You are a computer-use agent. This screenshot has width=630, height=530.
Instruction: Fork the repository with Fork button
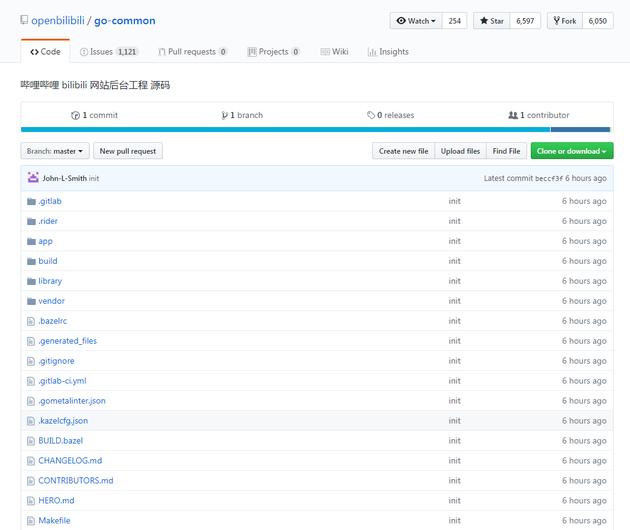(x=565, y=21)
